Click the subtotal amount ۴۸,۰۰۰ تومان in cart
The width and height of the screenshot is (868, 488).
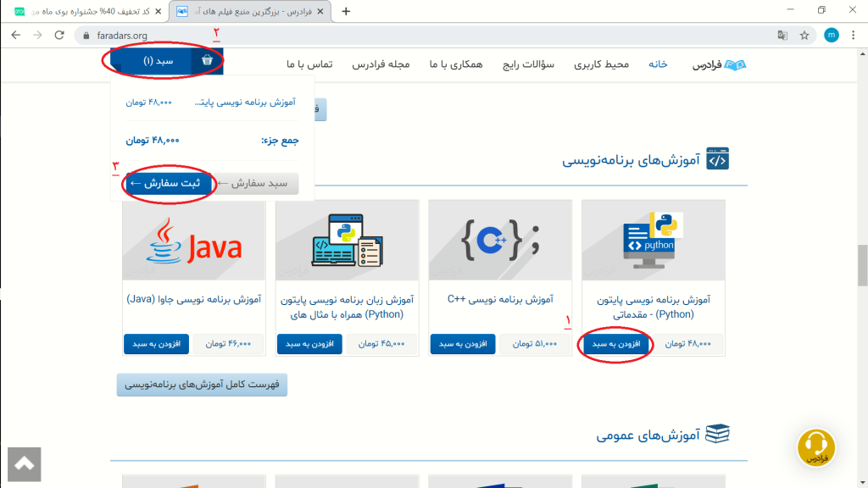(x=153, y=141)
